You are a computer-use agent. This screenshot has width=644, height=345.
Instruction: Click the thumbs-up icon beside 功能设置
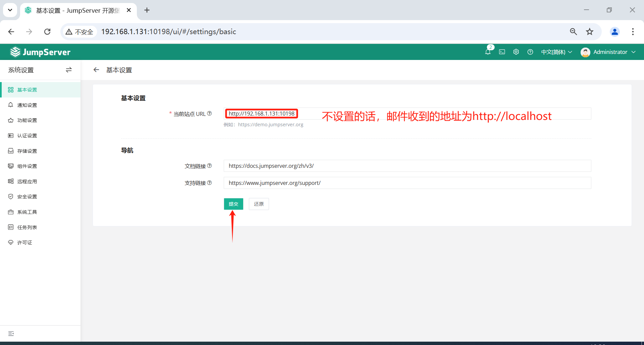click(11, 120)
